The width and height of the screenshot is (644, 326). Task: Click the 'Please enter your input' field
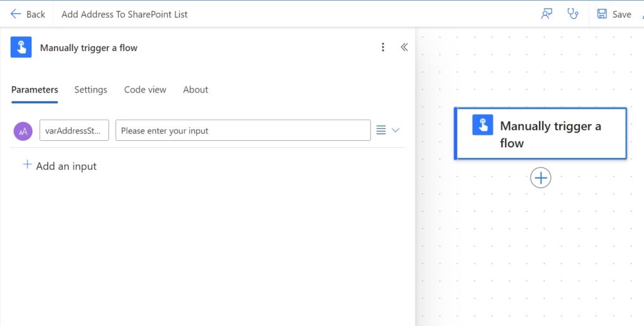[x=243, y=130]
